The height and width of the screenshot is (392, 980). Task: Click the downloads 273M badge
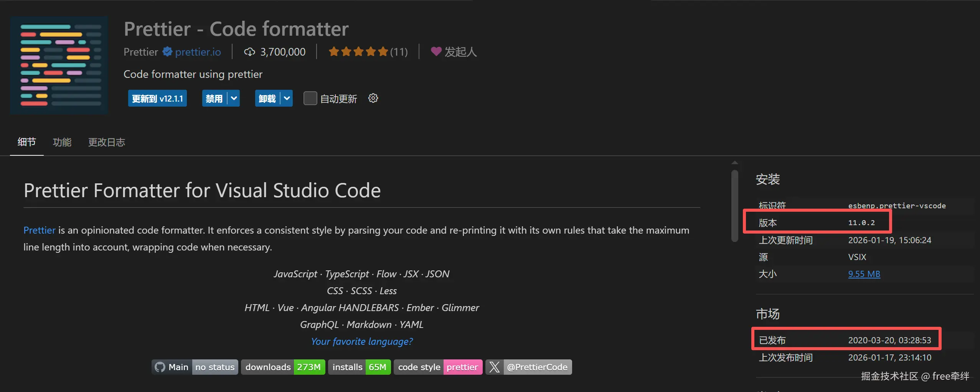tap(283, 367)
